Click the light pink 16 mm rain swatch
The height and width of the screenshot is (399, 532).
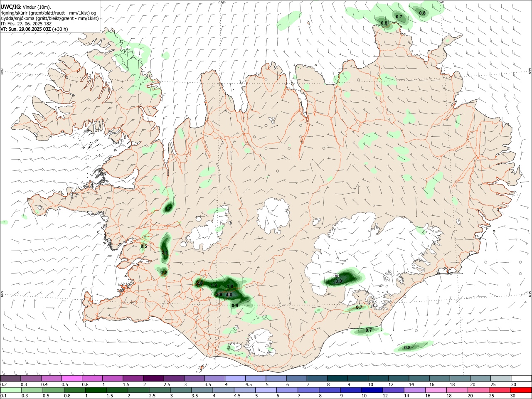[436, 390]
